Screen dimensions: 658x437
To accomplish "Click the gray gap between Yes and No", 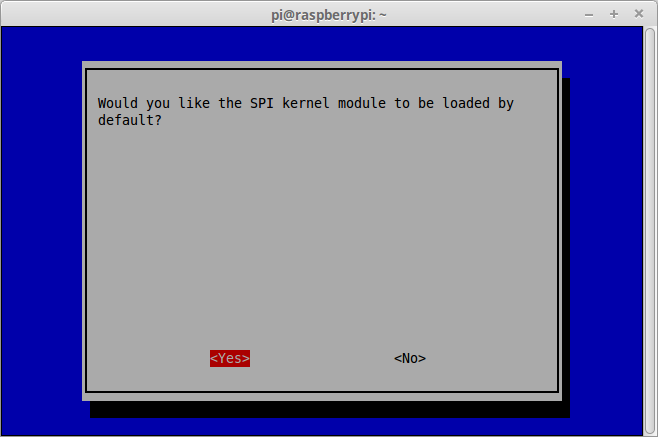I will coord(322,358).
